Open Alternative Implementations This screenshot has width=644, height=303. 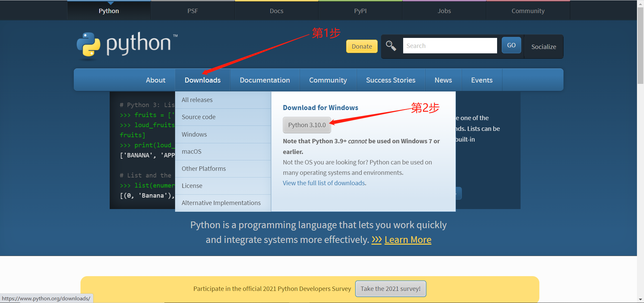(x=221, y=203)
